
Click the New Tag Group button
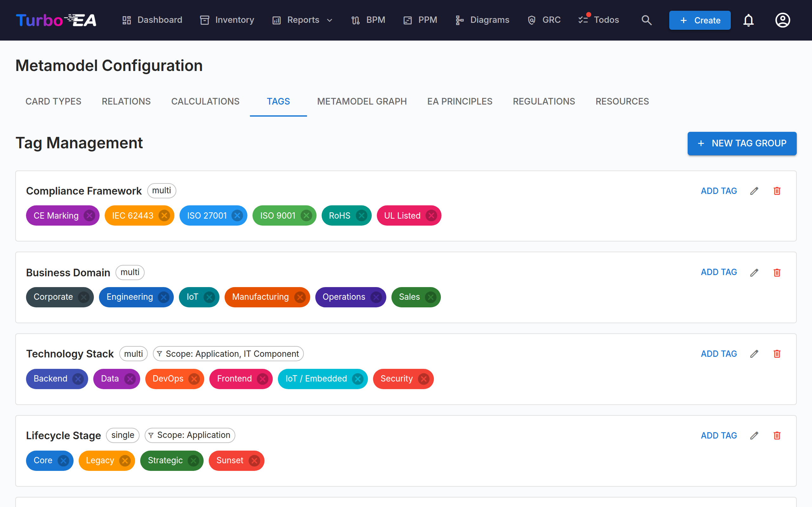pyautogui.click(x=742, y=144)
